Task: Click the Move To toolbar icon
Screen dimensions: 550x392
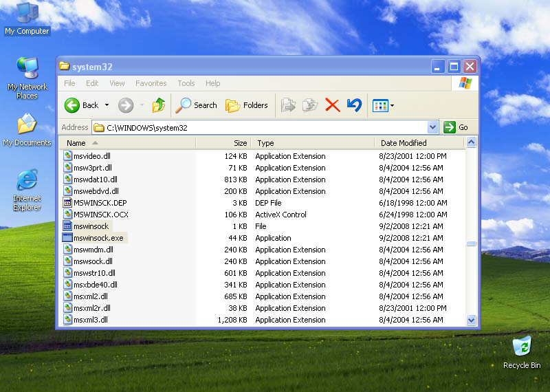Action: pyautogui.click(x=288, y=105)
